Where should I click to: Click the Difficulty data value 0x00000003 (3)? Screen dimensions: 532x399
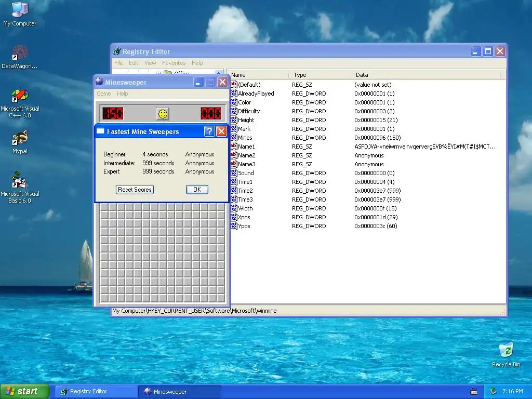click(x=374, y=111)
